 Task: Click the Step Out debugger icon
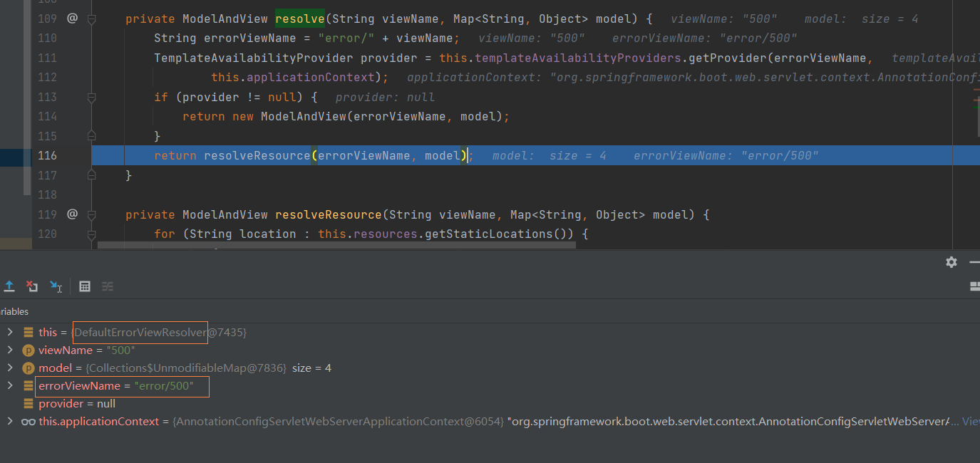(9, 286)
